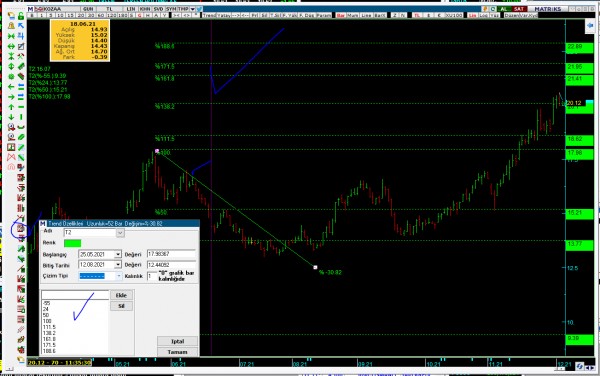Image resolution: width=600 pixels, height=376 pixels.
Task: Click the green up arrow tool icon
Action: (11, 107)
